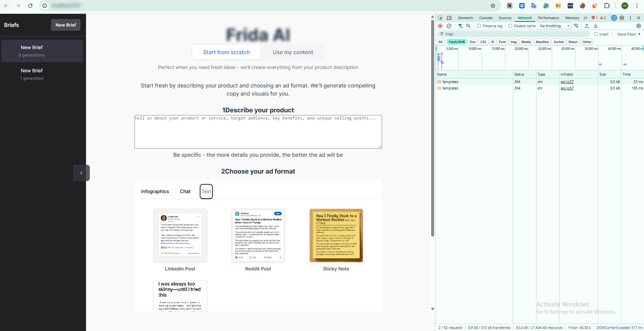Show more DevTools tabs chevron
This screenshot has height=331, width=644.
[x=585, y=18]
